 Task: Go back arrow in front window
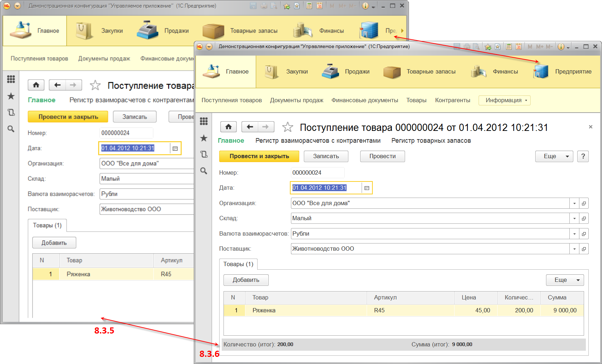[x=250, y=127]
